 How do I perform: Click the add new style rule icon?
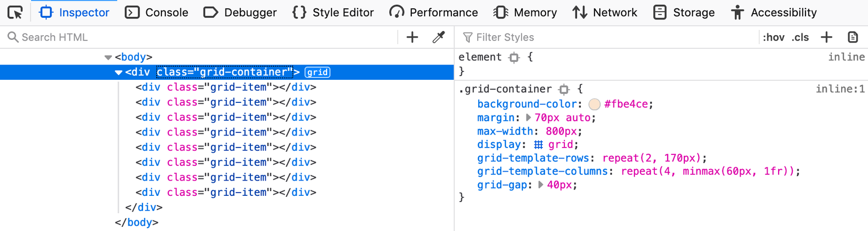[x=826, y=37]
